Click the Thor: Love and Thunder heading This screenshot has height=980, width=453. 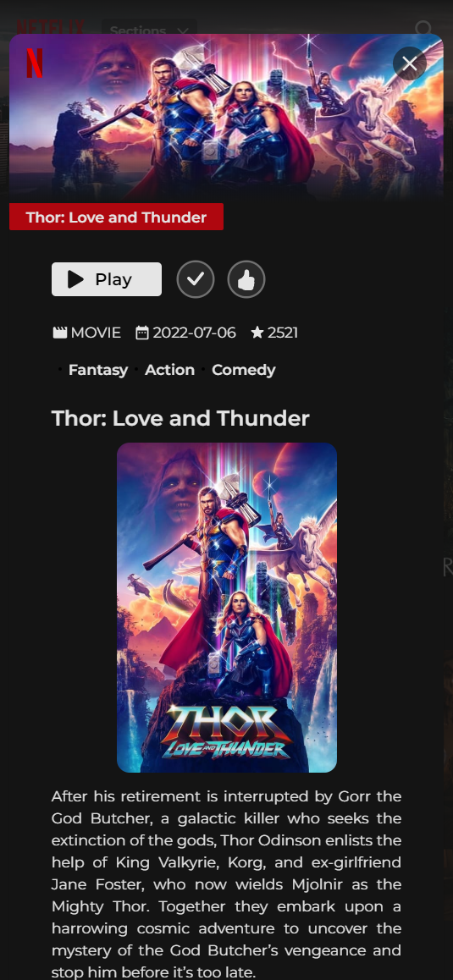pos(180,418)
